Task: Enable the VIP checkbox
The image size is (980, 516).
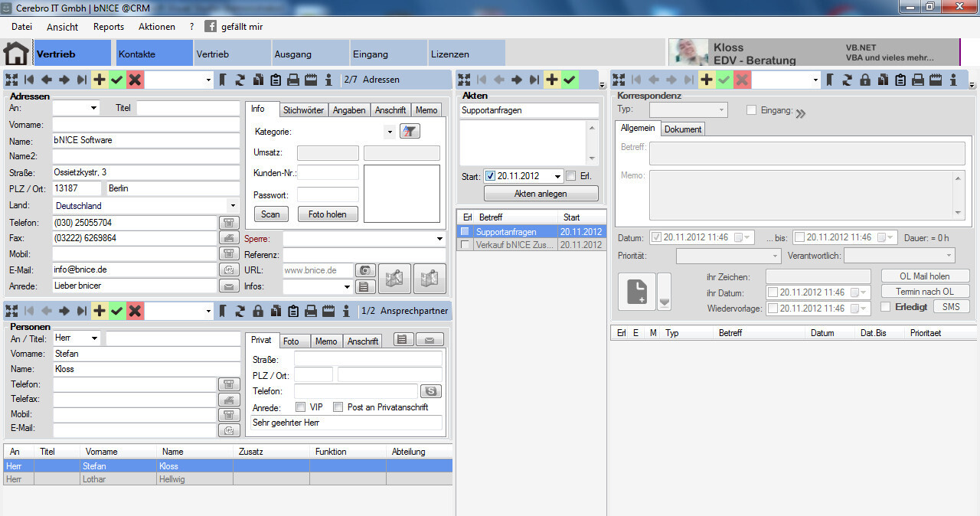Action: (x=300, y=407)
